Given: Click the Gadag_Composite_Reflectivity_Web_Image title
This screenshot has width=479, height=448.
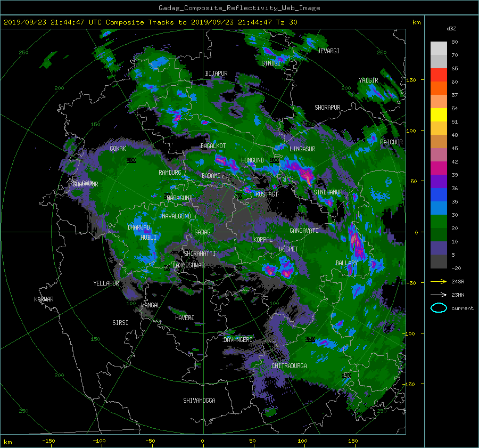Looking at the screenshot, I should pos(239,8).
